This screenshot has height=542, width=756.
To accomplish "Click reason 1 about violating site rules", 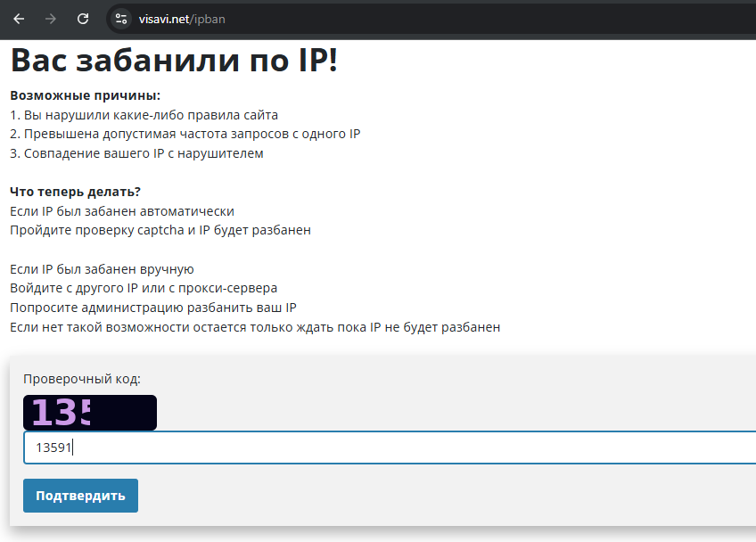I will point(144,115).
